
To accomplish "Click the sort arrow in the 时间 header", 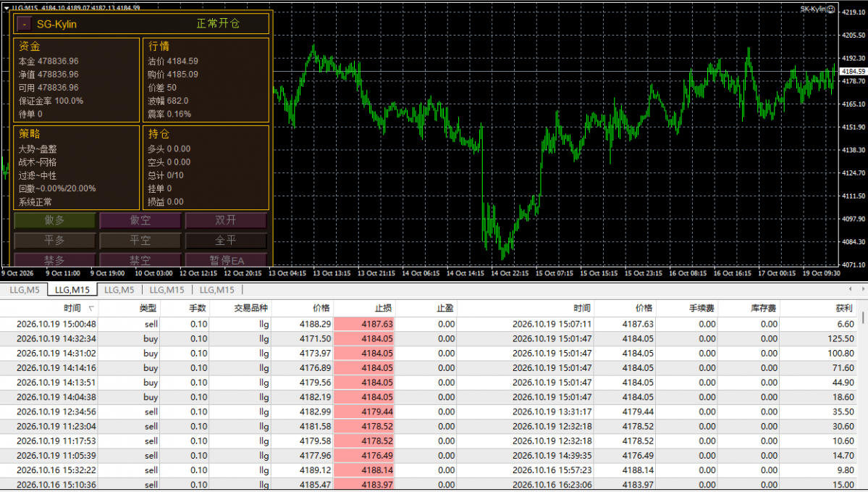I will (x=91, y=309).
